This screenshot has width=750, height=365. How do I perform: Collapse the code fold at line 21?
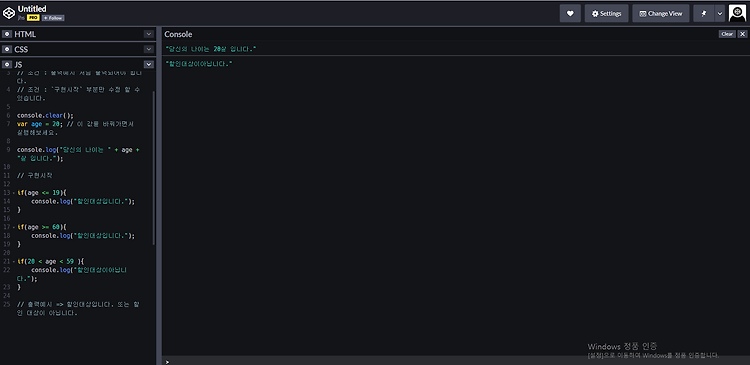(x=14, y=262)
